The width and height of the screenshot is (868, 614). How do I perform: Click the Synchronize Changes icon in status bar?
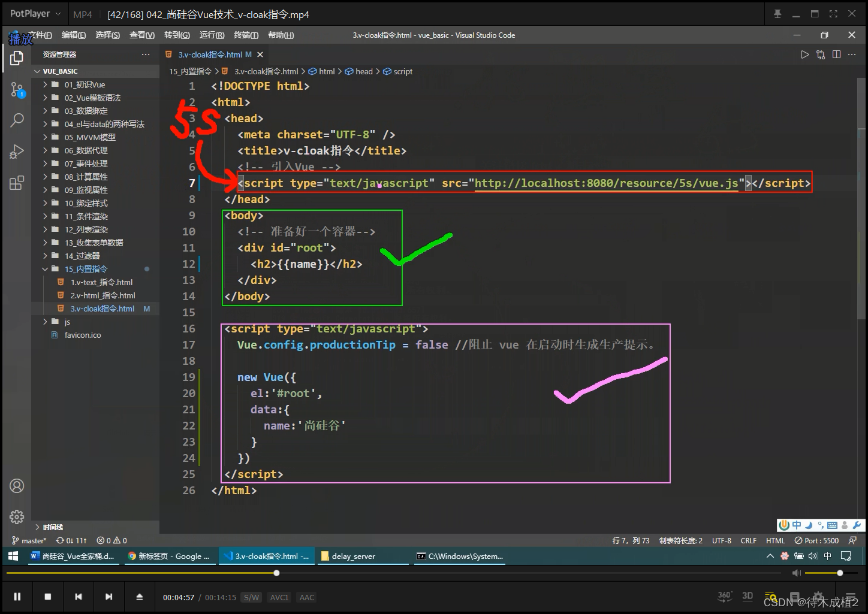point(71,540)
